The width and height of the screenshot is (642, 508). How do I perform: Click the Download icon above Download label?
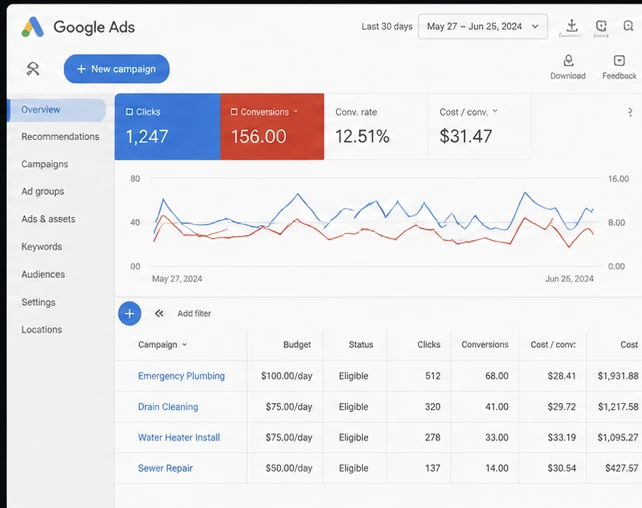[568, 61]
